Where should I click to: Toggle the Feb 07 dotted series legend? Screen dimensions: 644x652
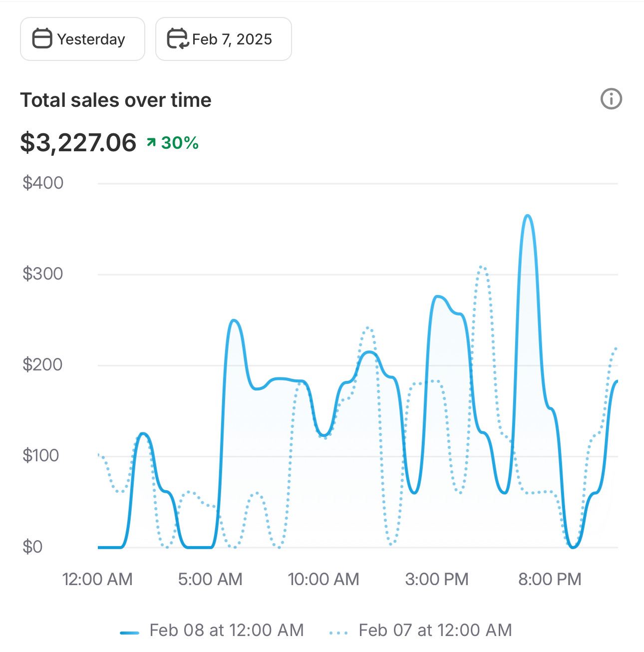tap(421, 631)
